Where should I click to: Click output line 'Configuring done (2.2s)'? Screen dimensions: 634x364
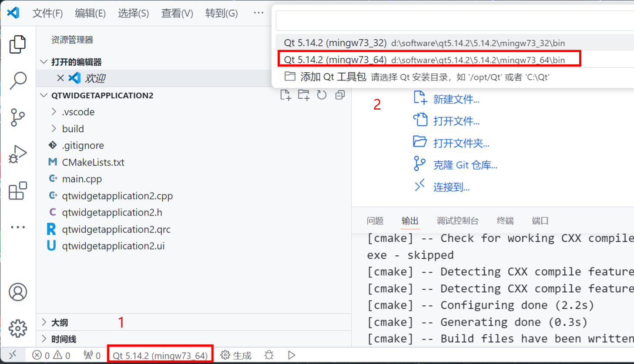click(x=480, y=305)
